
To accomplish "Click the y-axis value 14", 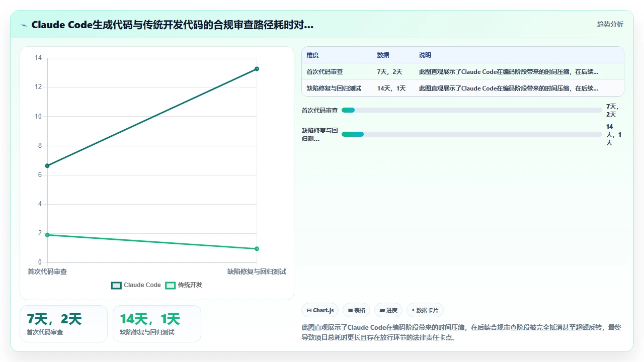I will click(38, 58).
